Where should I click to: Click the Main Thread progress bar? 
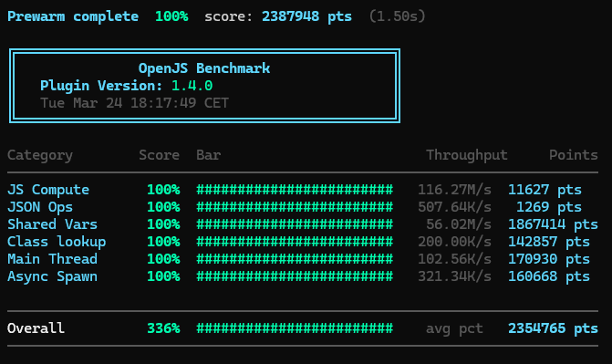click(295, 259)
